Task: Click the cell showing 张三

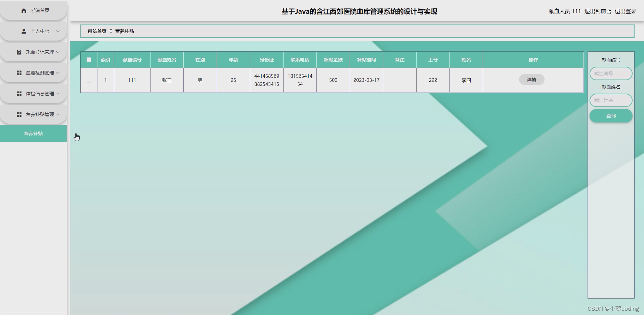Action: 167,80
